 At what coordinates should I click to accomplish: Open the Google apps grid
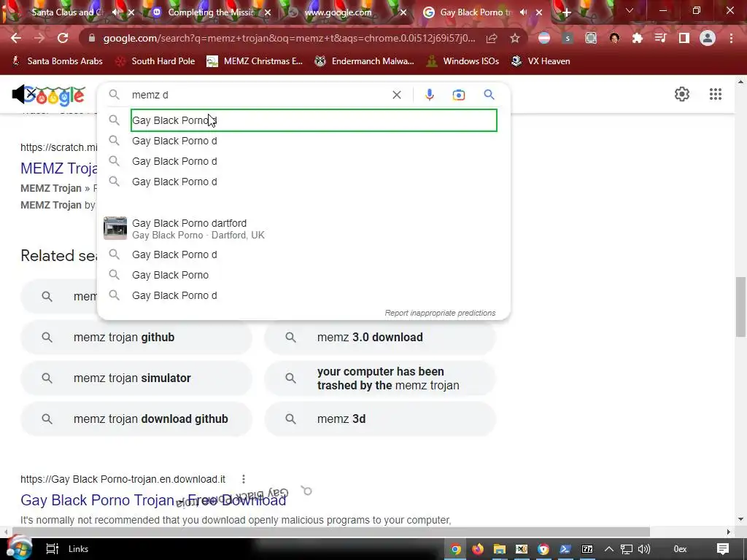[715, 94]
